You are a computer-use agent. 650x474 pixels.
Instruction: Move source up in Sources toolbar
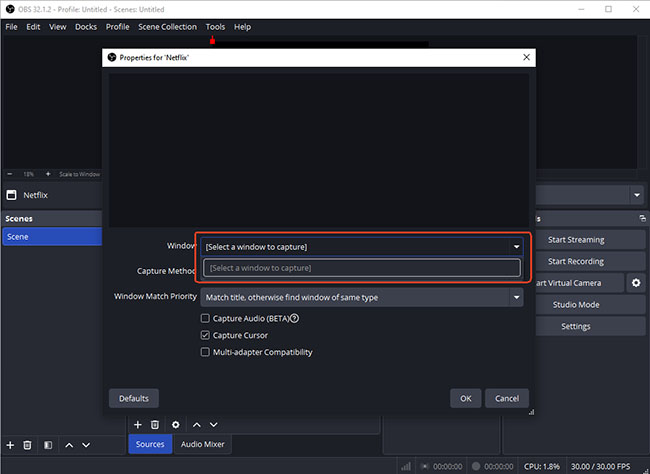[x=196, y=425]
